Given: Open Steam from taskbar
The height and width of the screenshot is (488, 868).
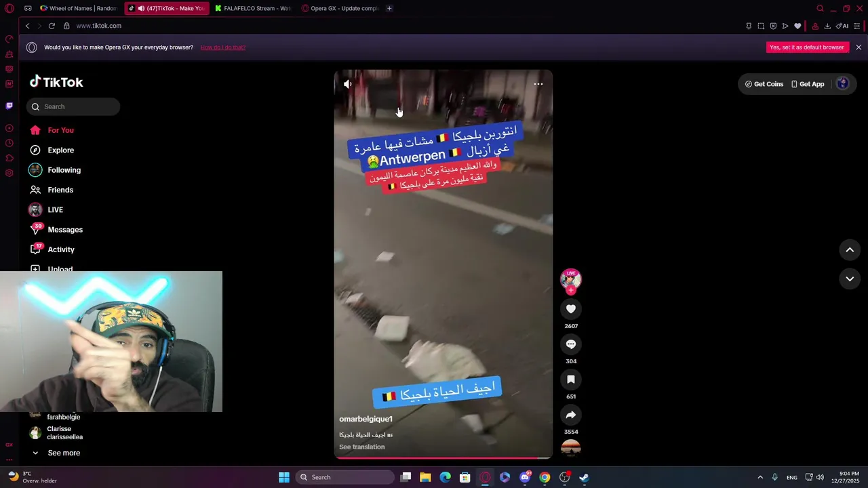Looking at the screenshot, I should pos(584,477).
